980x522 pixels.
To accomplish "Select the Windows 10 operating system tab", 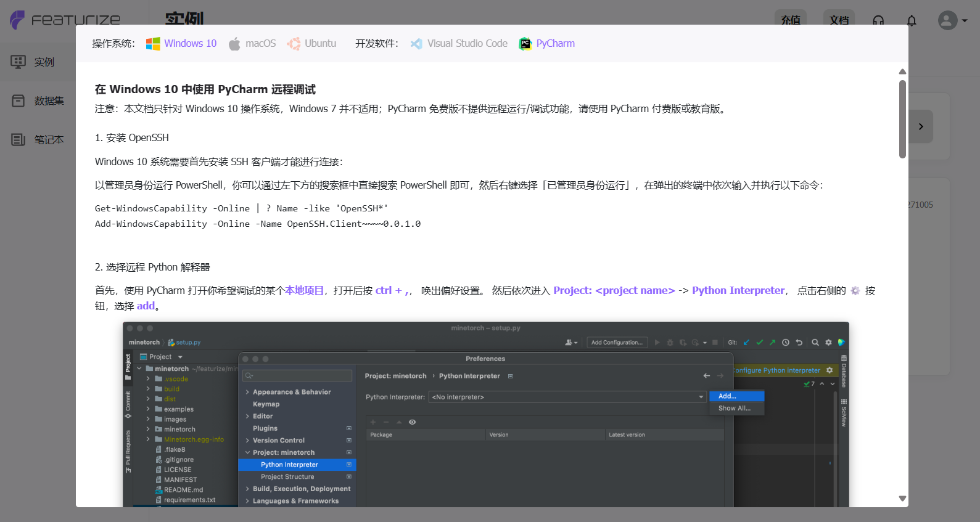I will [x=181, y=44].
